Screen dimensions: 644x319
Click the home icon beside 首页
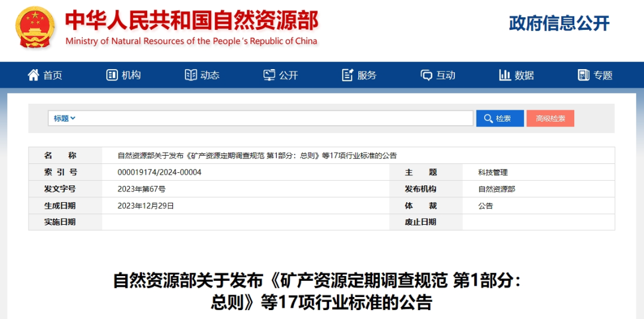[x=33, y=75]
